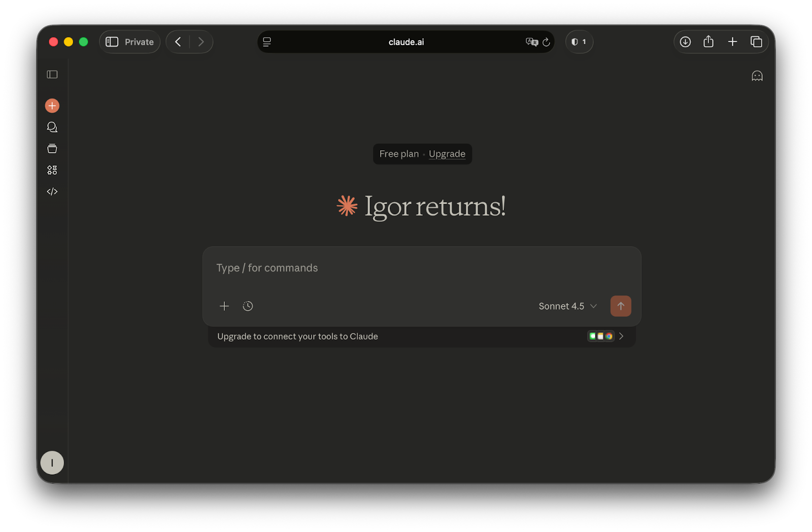Open the Artifacts icon in sidebar
The height and width of the screenshot is (532, 812).
52,170
